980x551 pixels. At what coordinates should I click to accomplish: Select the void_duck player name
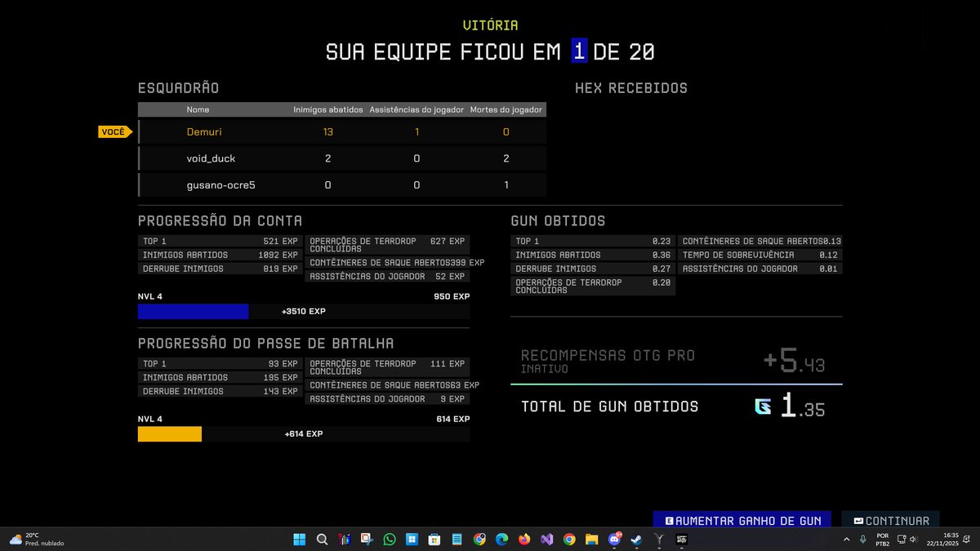pyautogui.click(x=211, y=158)
